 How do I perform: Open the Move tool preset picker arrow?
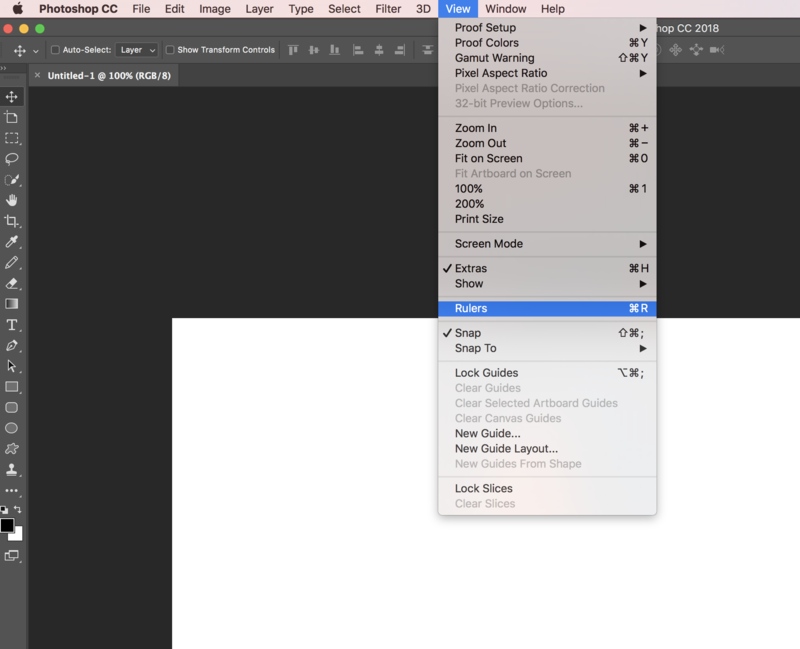36,51
